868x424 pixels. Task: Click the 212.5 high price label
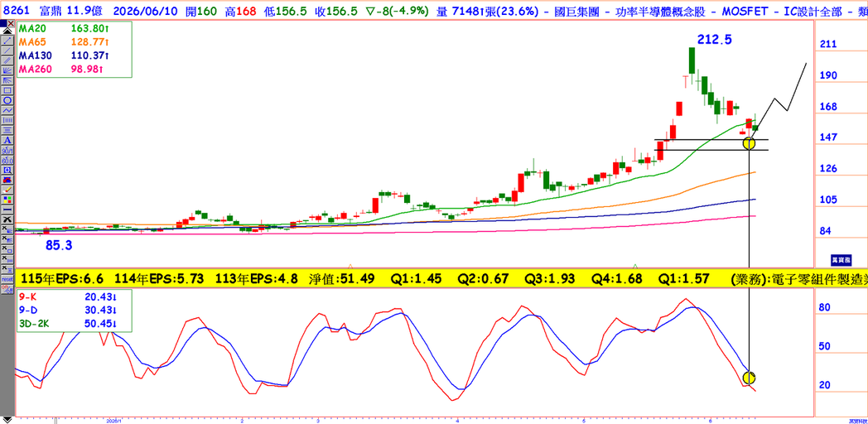714,39
